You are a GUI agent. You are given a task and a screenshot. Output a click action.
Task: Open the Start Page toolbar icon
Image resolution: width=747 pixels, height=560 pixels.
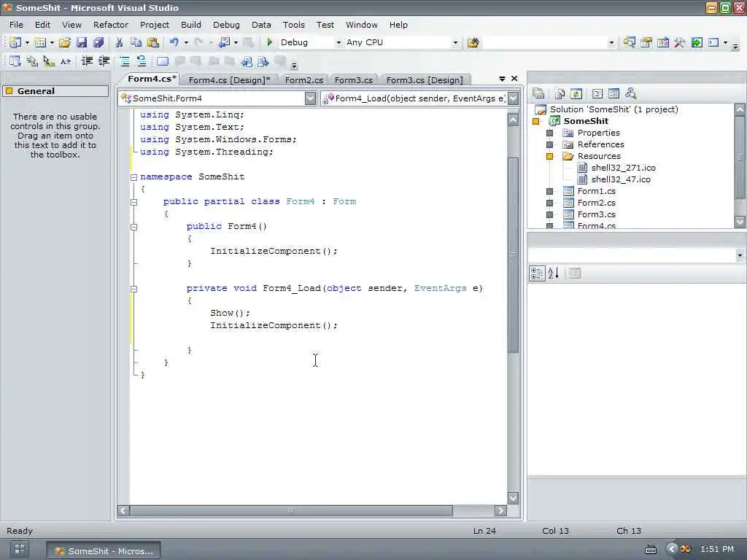point(697,42)
